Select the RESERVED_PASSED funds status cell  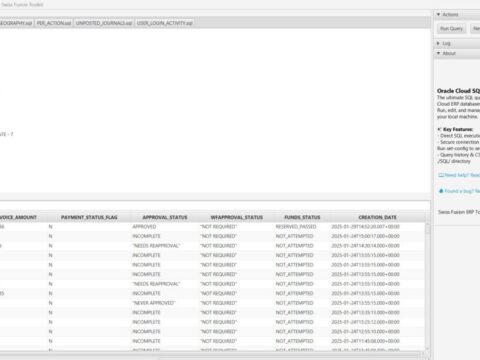tap(296, 227)
